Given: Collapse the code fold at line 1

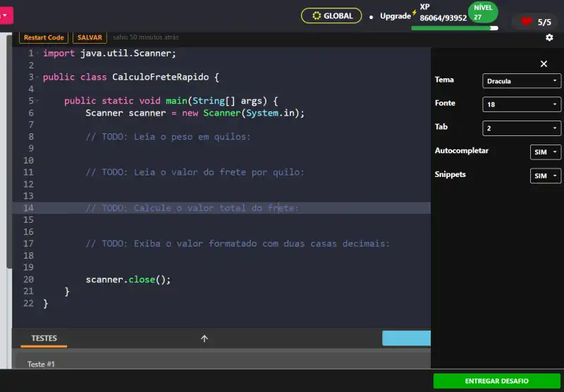Looking at the screenshot, I should [37, 53].
